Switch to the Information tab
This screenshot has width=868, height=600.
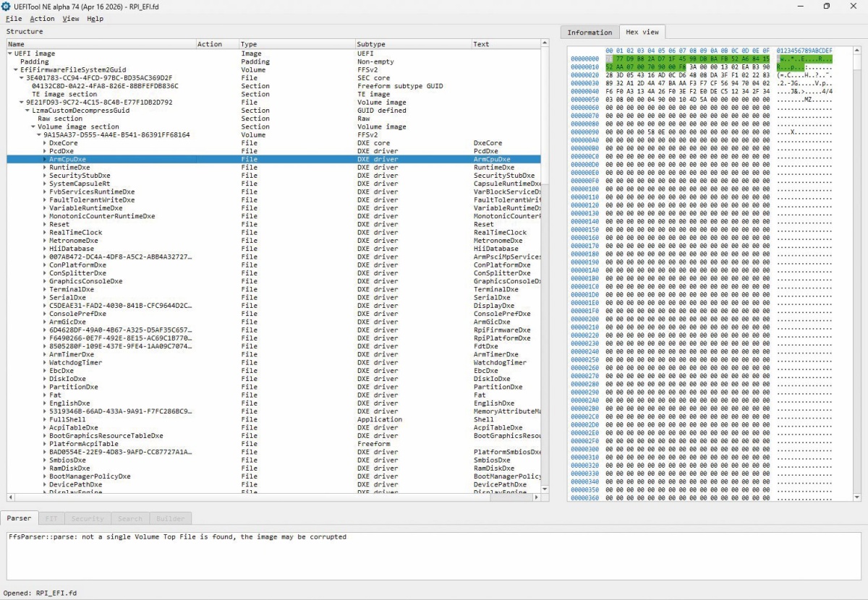click(590, 33)
